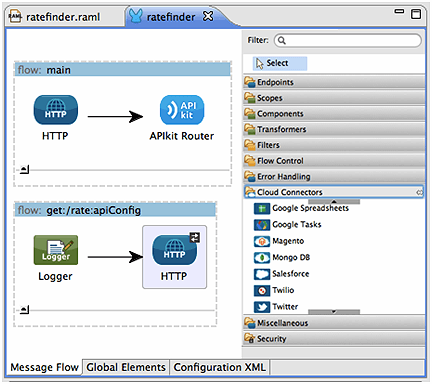Expand the Error Handling palette group

click(x=334, y=176)
